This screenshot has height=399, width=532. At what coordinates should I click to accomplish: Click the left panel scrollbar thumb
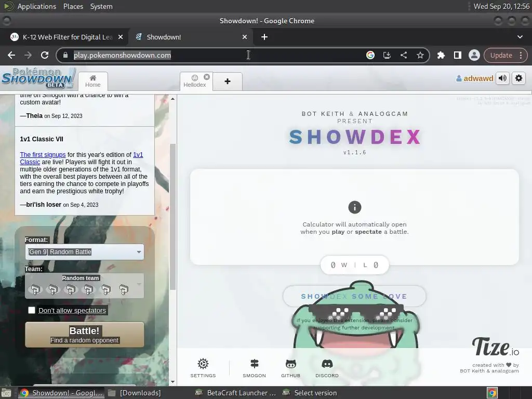coord(172,217)
